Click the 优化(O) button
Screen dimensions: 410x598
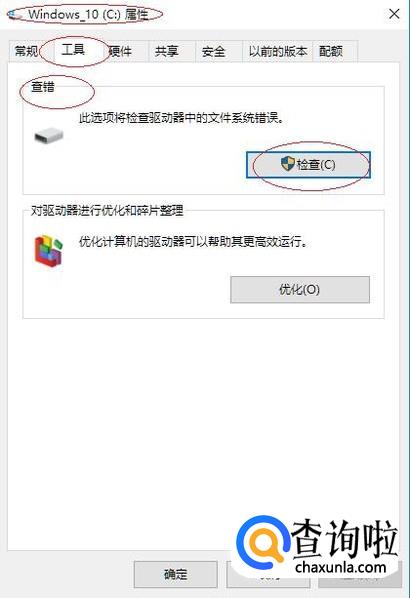[x=300, y=289]
